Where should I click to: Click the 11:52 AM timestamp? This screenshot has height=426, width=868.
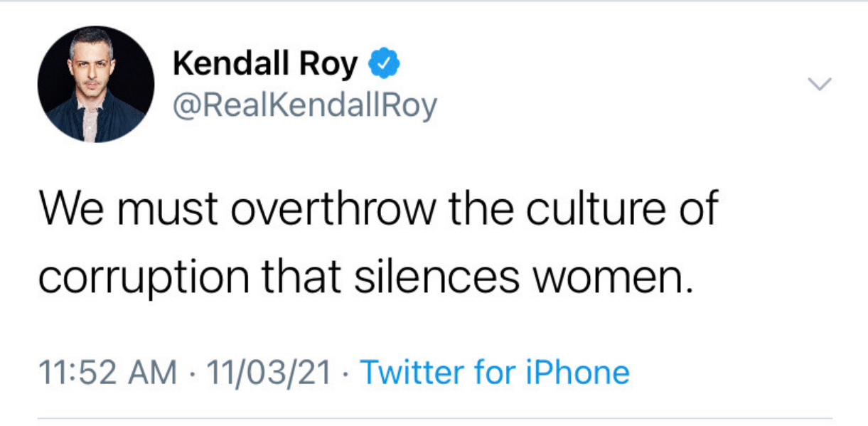click(x=107, y=373)
